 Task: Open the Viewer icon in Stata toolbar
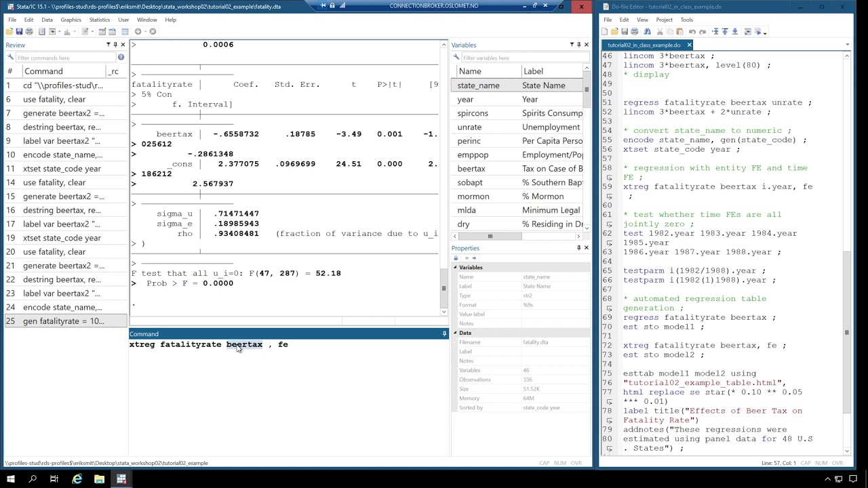[52, 31]
